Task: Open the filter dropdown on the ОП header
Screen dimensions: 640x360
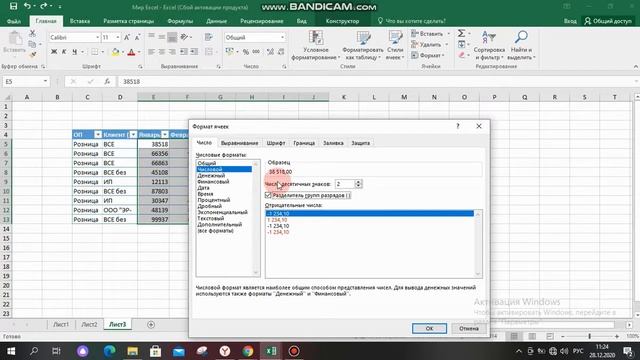Action: click(x=98, y=135)
